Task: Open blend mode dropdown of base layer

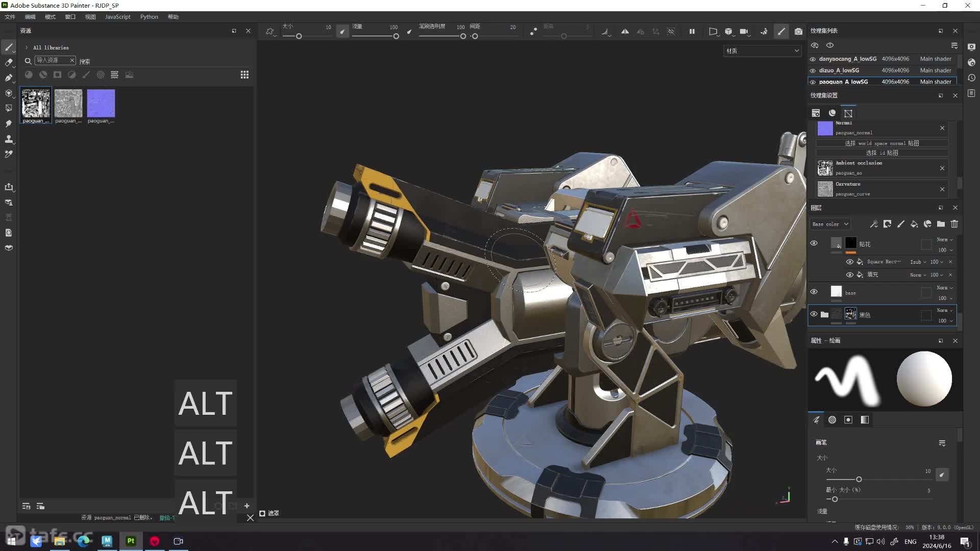Action: [945, 288]
